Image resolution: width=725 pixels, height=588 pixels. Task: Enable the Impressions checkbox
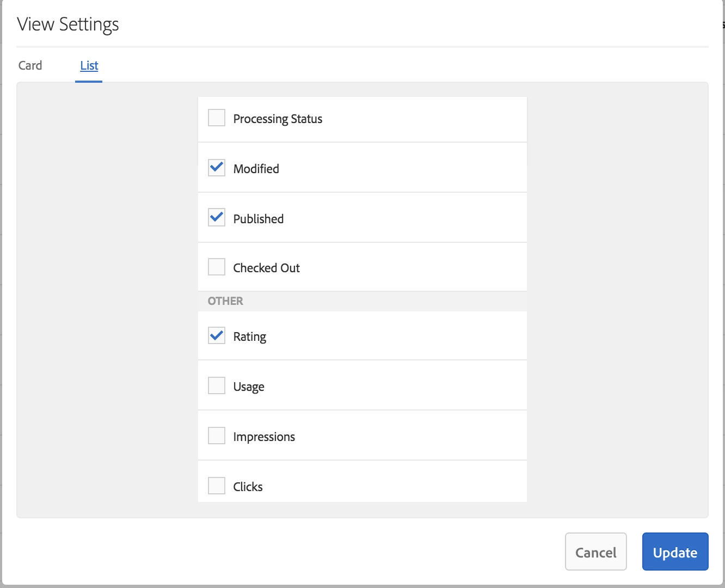[217, 436]
